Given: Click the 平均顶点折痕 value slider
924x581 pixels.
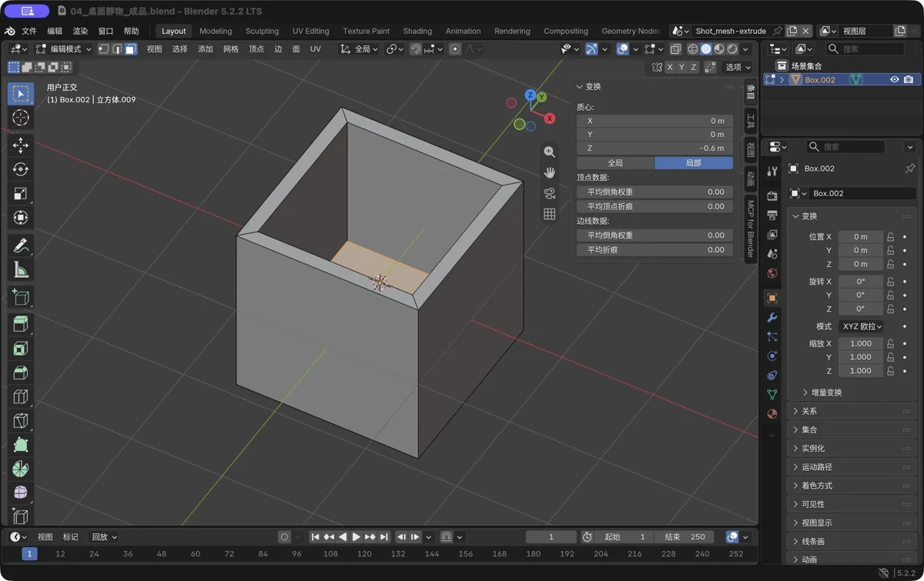Looking at the screenshot, I should pyautogui.click(x=654, y=206).
